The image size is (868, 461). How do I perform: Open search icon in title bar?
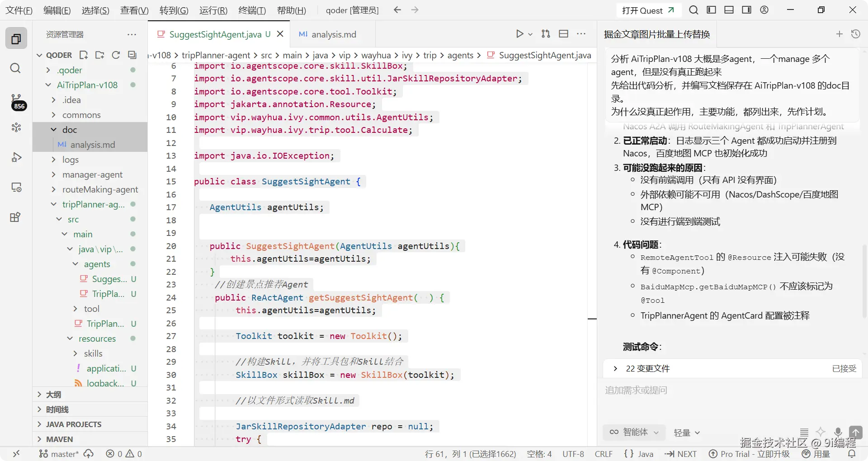(693, 10)
